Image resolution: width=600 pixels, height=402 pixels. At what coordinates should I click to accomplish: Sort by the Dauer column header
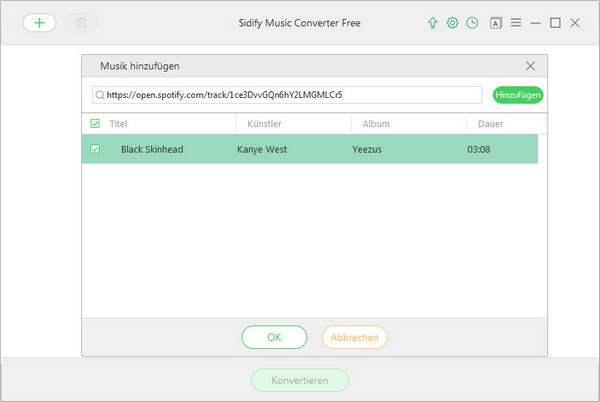[491, 124]
